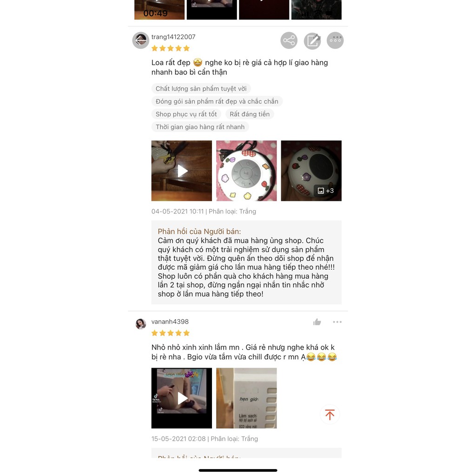Open username trang14122007 profile
This screenshot has height=476, width=476.
tap(173, 37)
